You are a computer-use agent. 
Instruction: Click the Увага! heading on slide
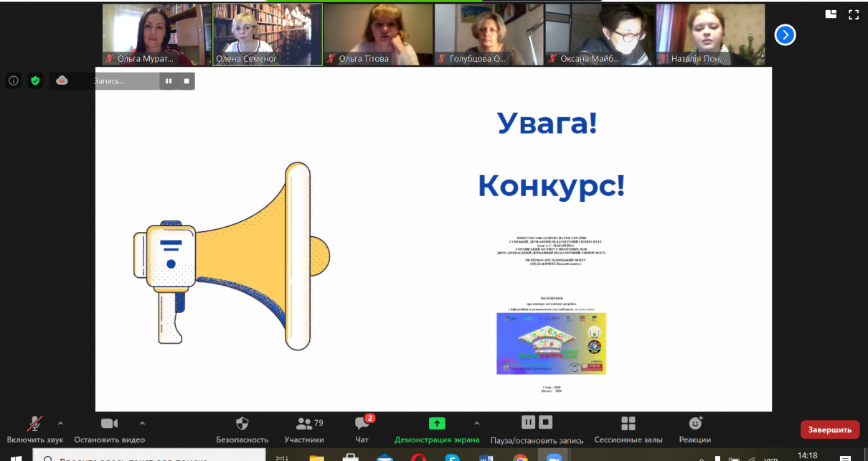point(548,123)
